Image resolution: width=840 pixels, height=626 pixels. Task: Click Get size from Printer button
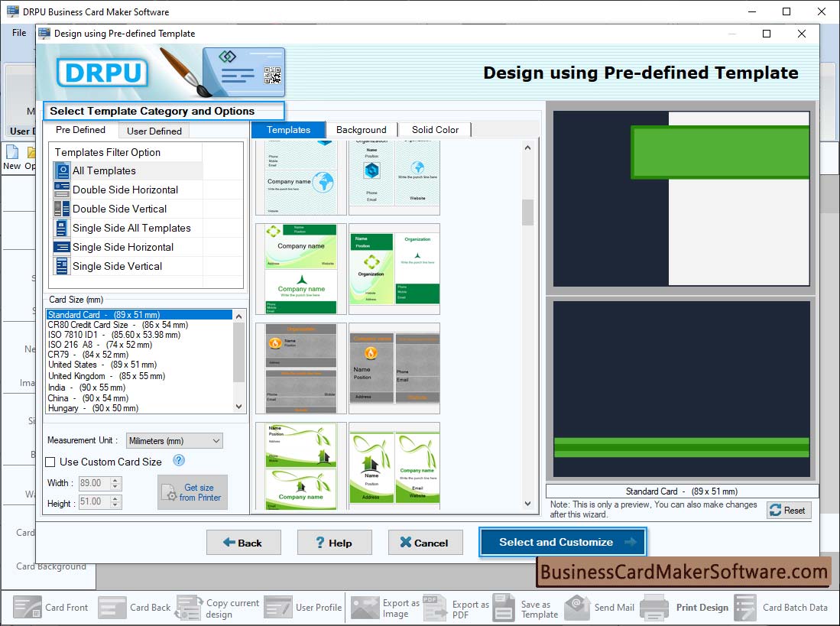click(193, 492)
